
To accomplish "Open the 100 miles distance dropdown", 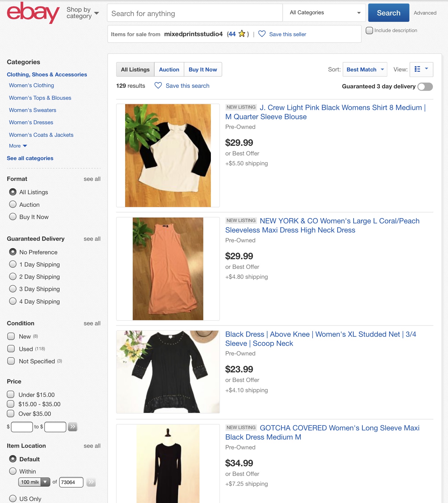I will click(34, 482).
